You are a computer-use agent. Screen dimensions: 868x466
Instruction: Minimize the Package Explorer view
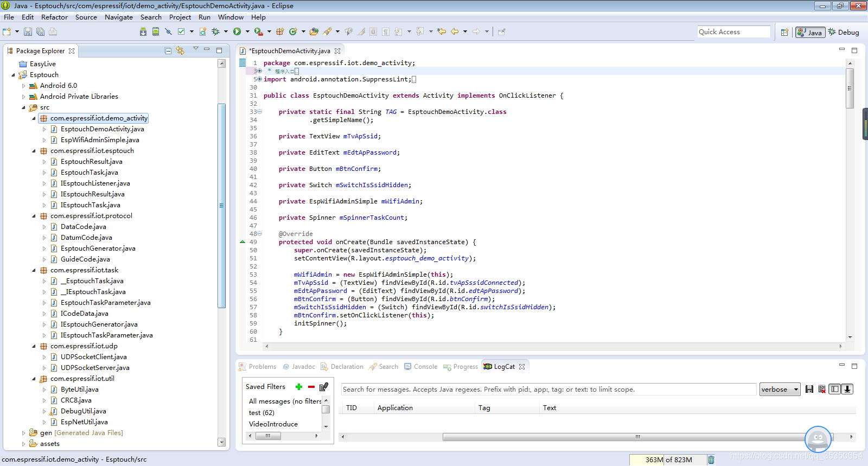207,50
